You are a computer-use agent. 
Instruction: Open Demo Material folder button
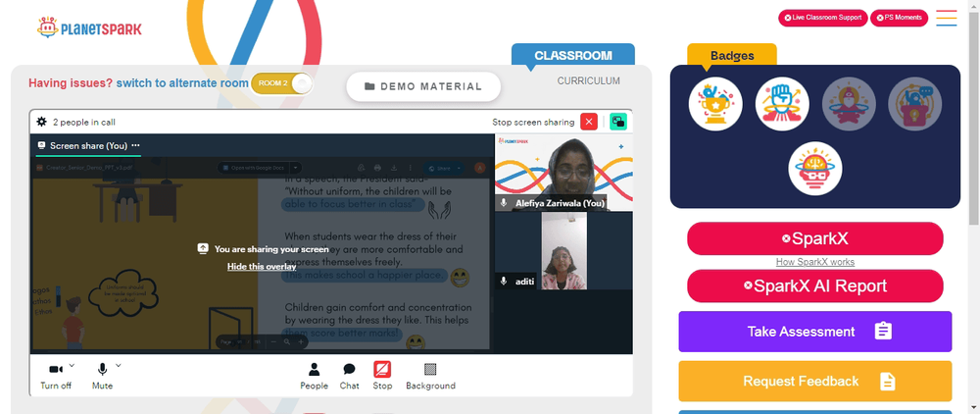(423, 86)
